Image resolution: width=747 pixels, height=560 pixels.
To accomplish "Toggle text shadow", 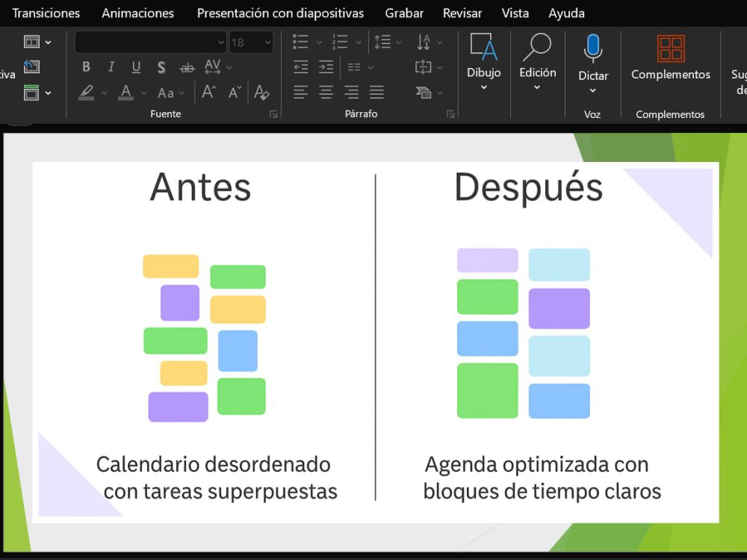I will (x=161, y=67).
